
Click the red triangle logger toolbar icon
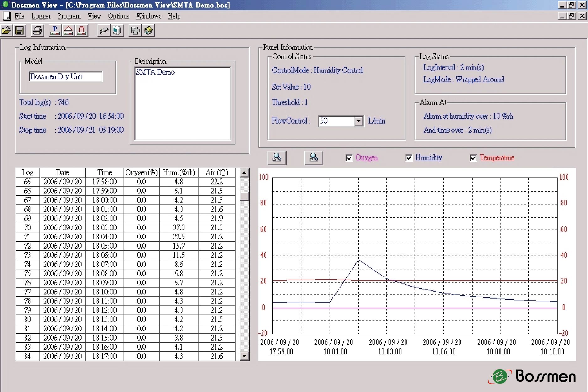point(68,30)
